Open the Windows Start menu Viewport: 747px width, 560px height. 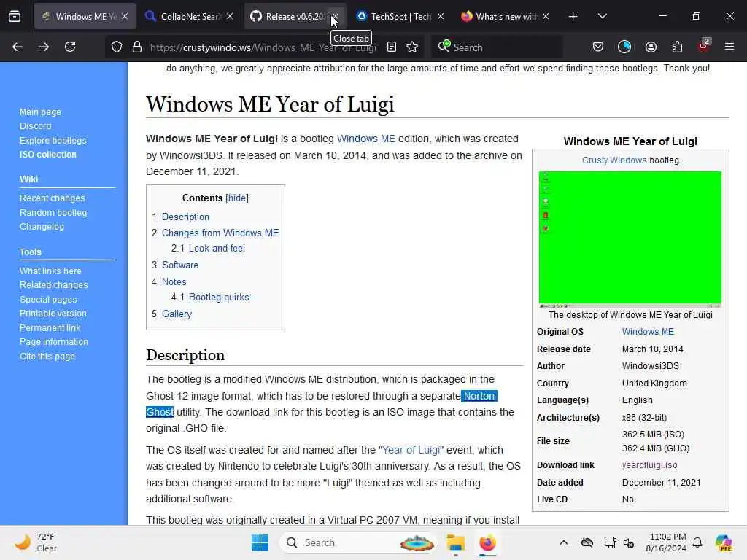pyautogui.click(x=260, y=542)
